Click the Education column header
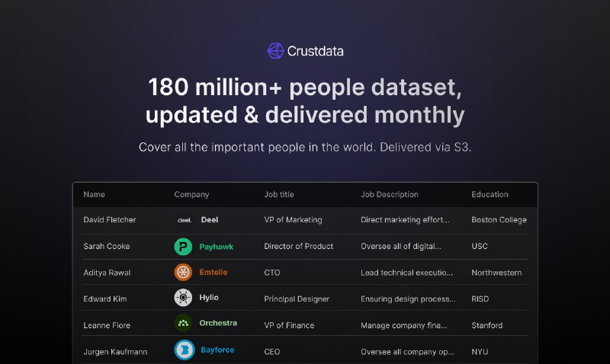The width and height of the screenshot is (610, 364). click(x=490, y=195)
